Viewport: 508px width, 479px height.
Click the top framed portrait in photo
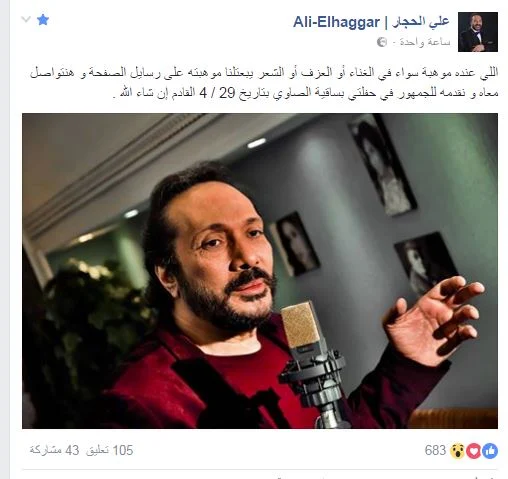coord(382,165)
